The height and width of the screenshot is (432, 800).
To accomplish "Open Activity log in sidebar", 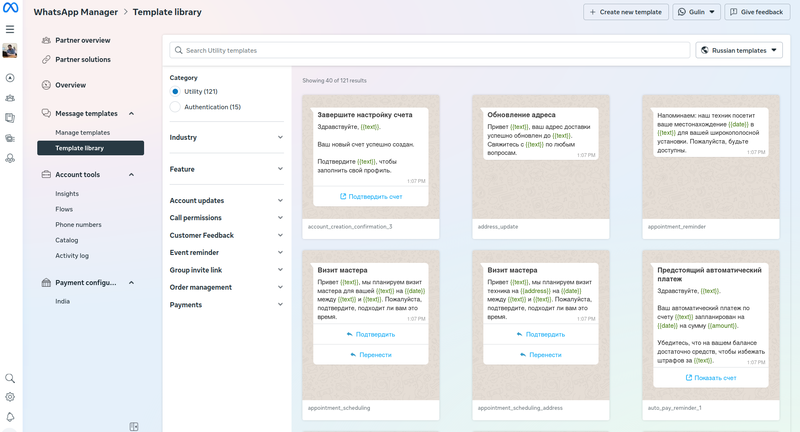I will tap(72, 256).
